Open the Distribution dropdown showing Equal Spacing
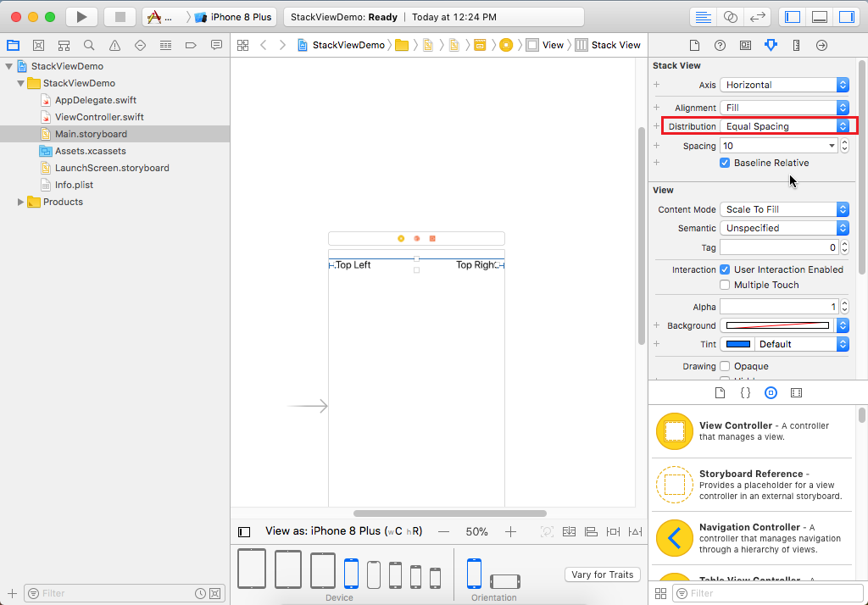Image resolution: width=868 pixels, height=605 pixels. (784, 126)
